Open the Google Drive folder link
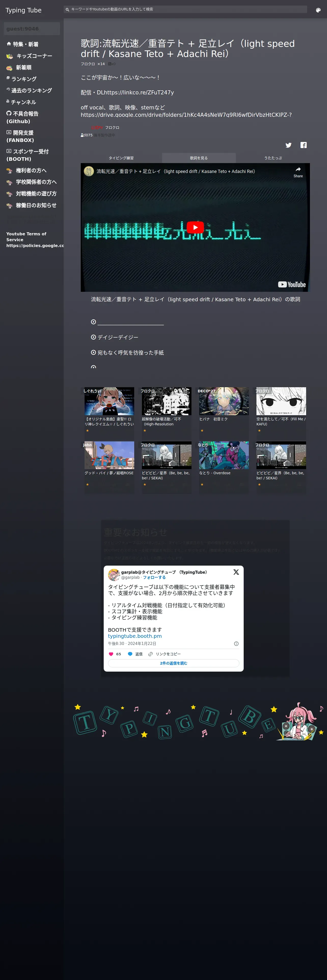Screen dimensions: 327x980 tap(186, 115)
